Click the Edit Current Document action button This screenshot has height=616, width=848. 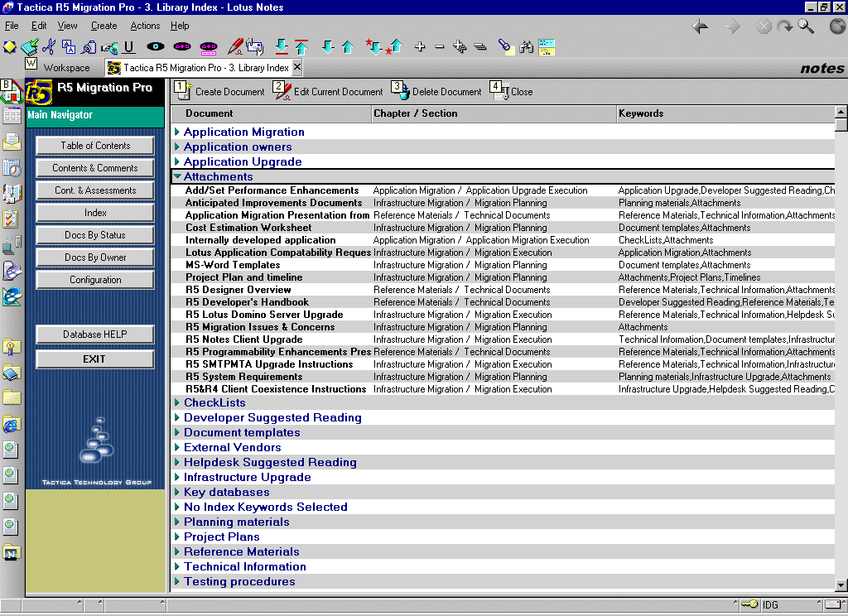(x=328, y=91)
